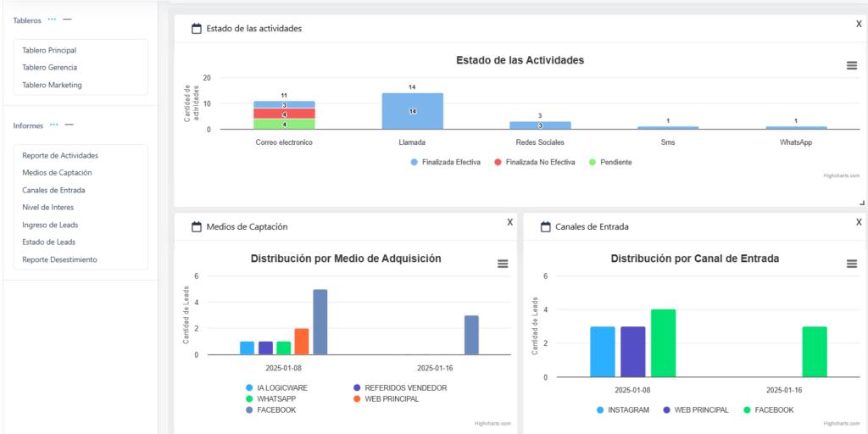The image size is (868, 434).
Task: Collapse the Tableros section with dash
Action: (x=67, y=19)
